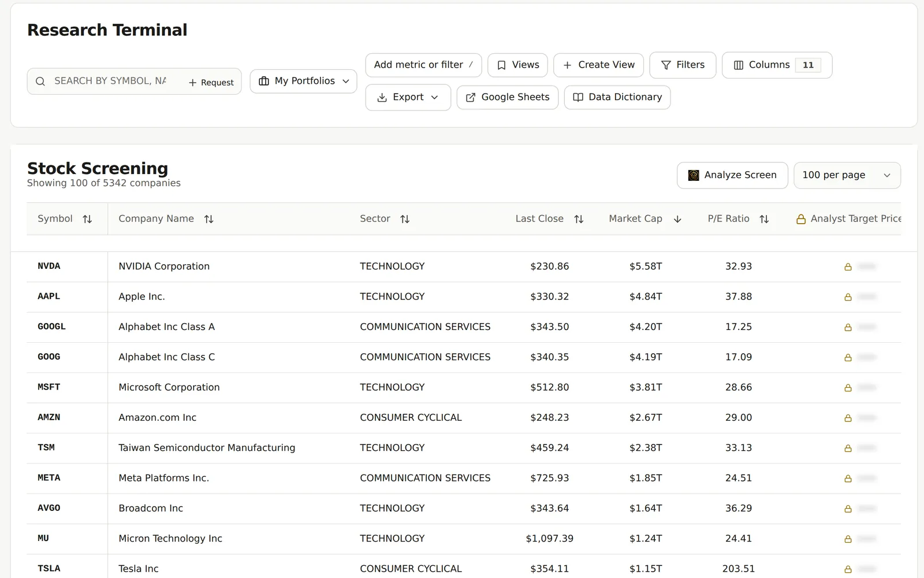924x578 pixels.
Task: Sort by Symbol column arrows
Action: [87, 219]
